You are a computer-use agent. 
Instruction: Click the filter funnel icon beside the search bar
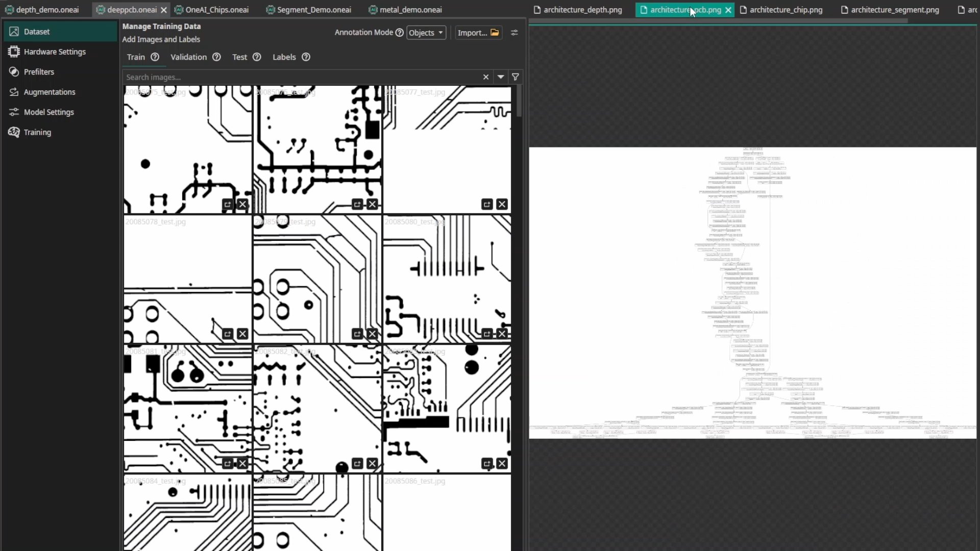(x=516, y=77)
